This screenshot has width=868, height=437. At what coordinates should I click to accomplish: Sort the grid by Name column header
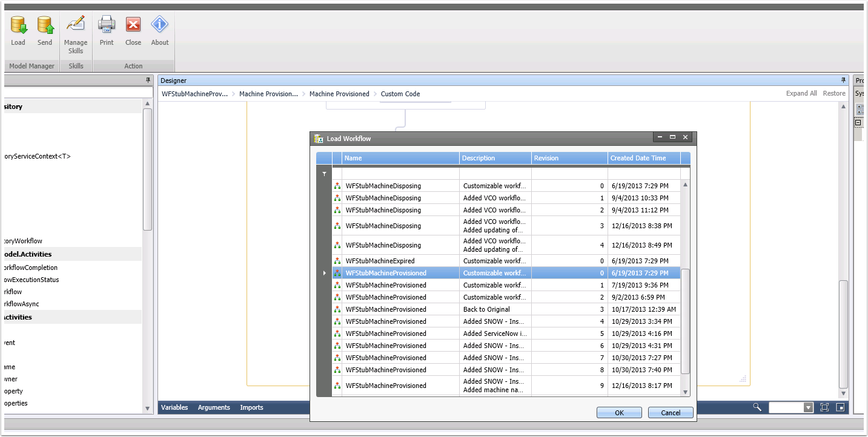pos(400,158)
